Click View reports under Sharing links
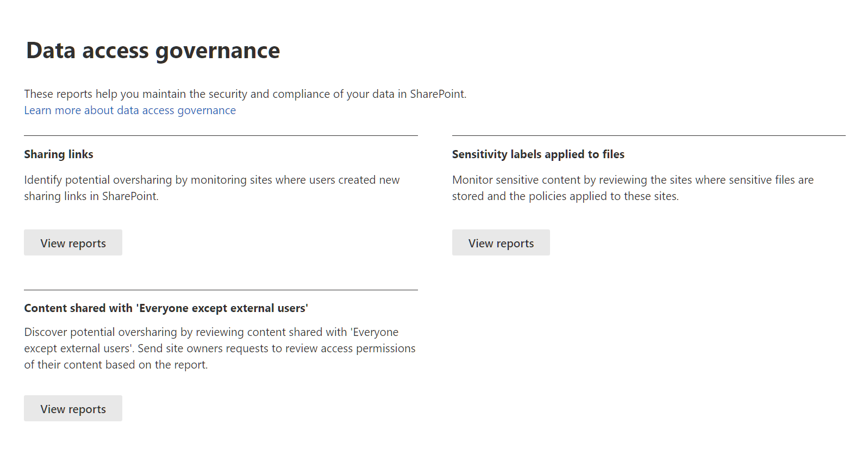This screenshot has width=868, height=455. click(x=73, y=243)
